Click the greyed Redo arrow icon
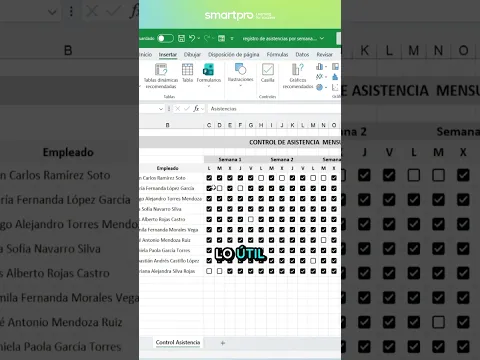This screenshot has width=480, height=360. tap(207, 38)
